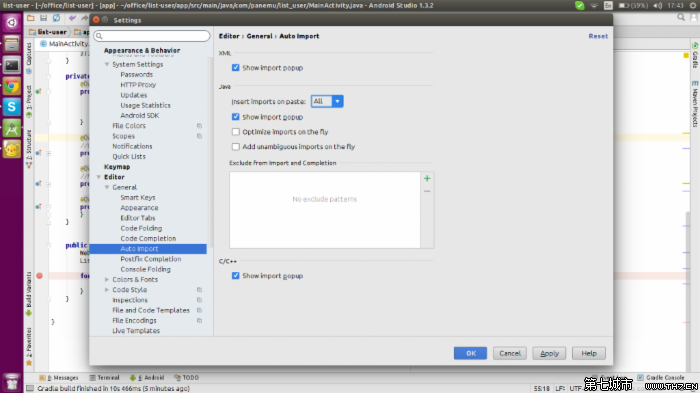
Task: Select File and Code Templates item
Action: pyautogui.click(x=151, y=310)
